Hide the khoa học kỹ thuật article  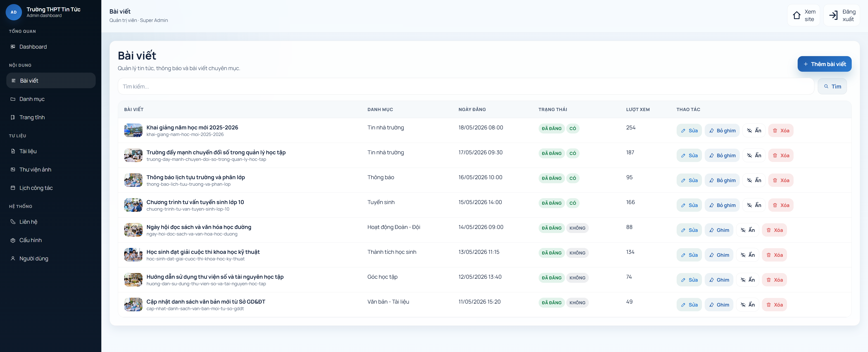click(x=748, y=255)
